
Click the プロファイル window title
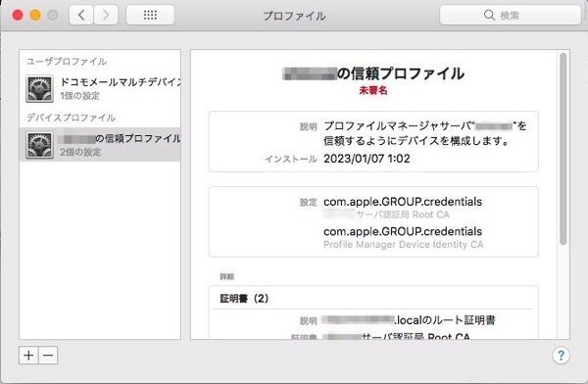click(294, 16)
